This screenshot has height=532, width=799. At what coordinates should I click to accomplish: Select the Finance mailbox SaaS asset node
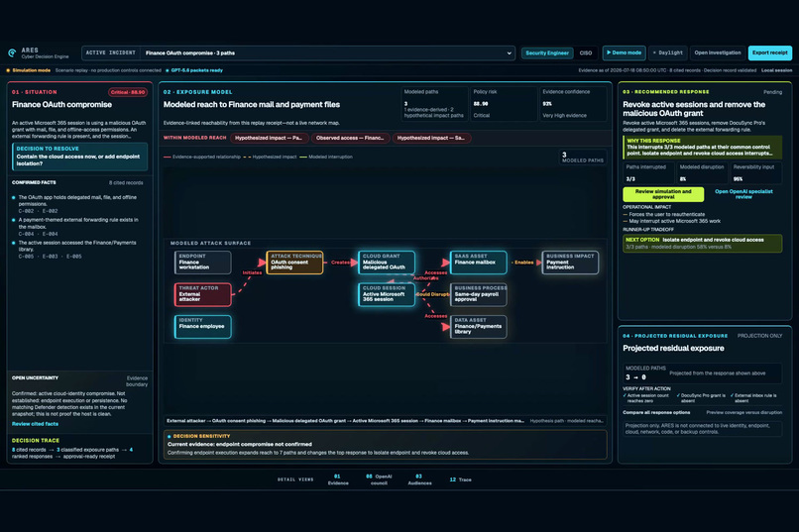tap(479, 263)
